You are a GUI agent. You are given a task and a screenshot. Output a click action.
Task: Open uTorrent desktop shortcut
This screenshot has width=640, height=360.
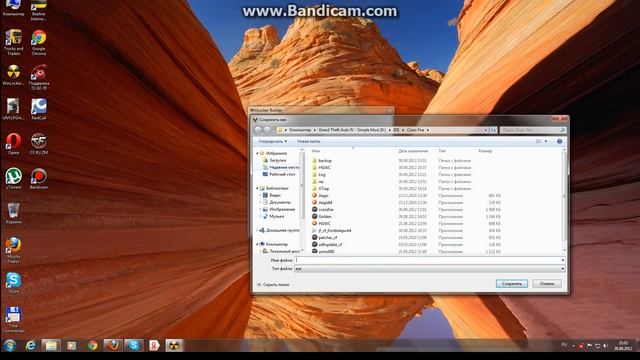[x=13, y=178]
